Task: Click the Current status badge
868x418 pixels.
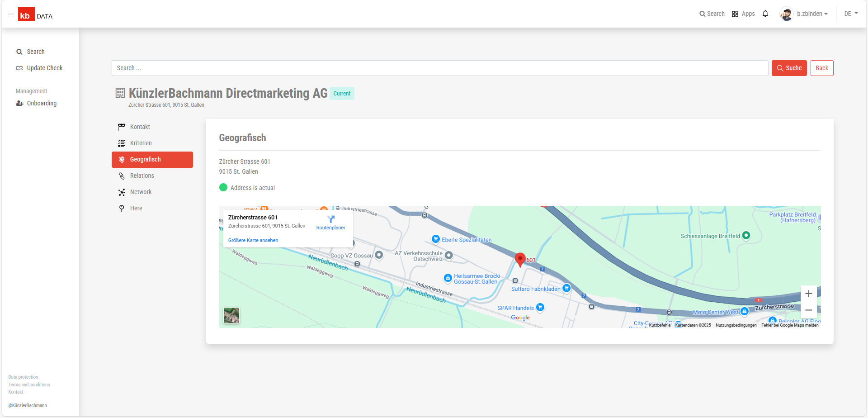Action: [342, 94]
